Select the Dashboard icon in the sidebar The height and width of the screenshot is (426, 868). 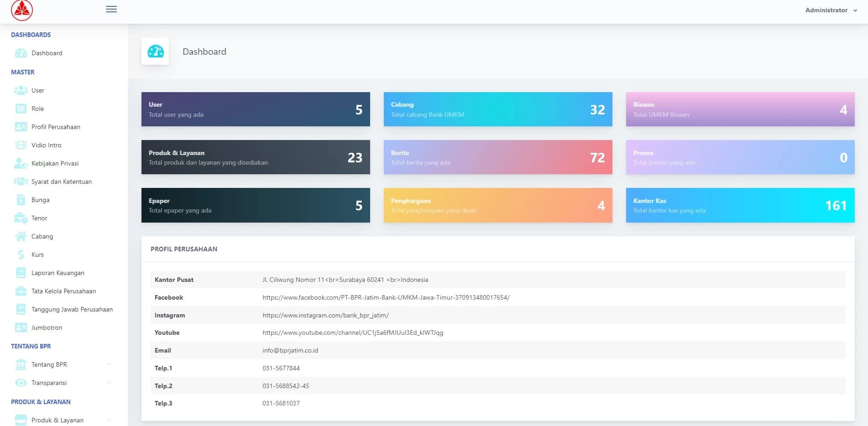(21, 53)
